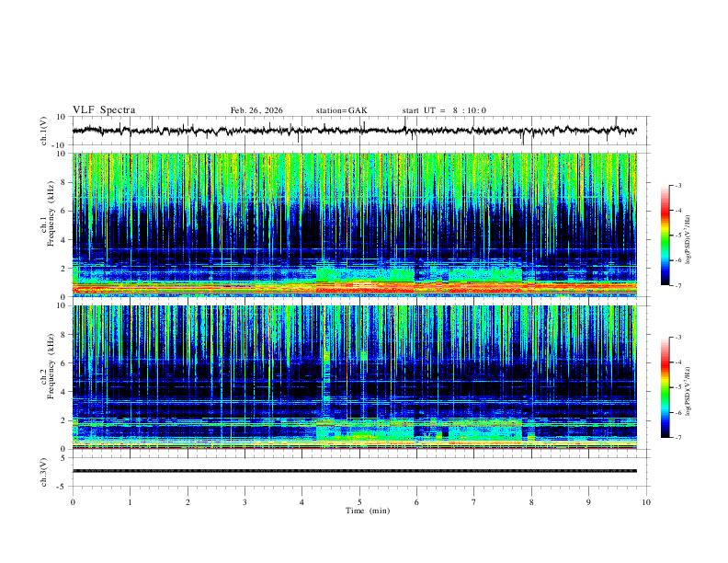Viewport: 728px width, 563px height.
Task: Click inside the ch.1 spectrogram panel
Action: click(354, 224)
